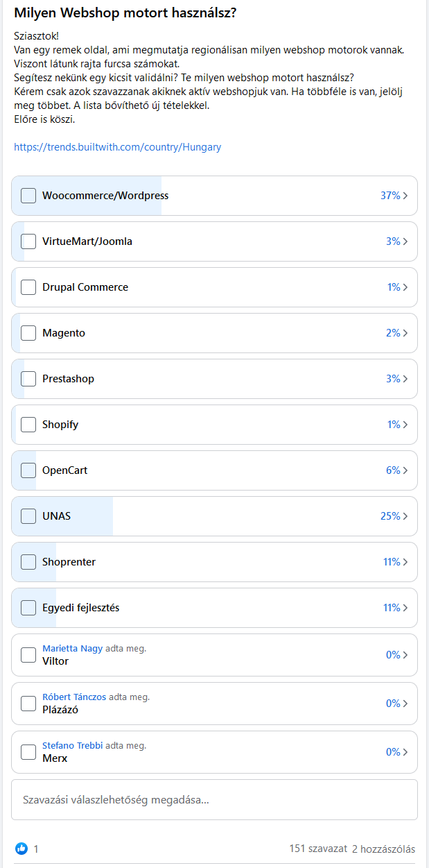Visit Marietta Nagy's profile
Screen dimensions: 429x868
click(72, 649)
